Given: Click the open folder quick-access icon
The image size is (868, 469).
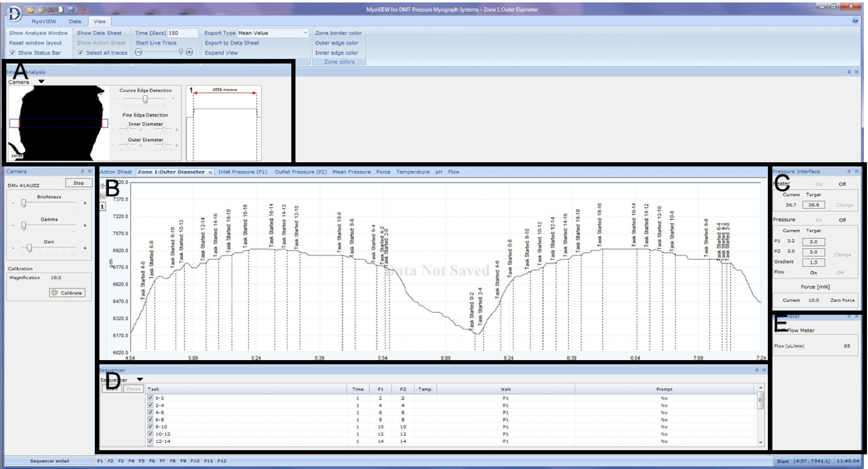Looking at the screenshot, I should click(31, 10).
